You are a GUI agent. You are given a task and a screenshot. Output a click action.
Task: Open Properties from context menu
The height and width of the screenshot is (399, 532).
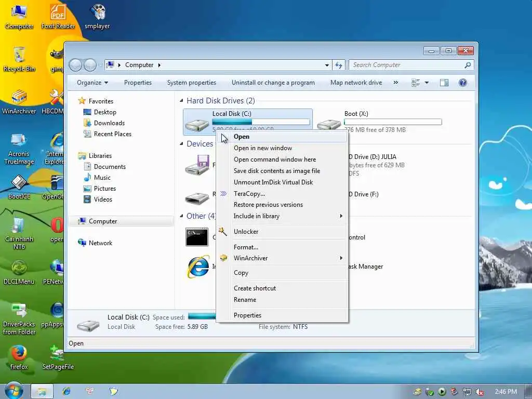282,315
